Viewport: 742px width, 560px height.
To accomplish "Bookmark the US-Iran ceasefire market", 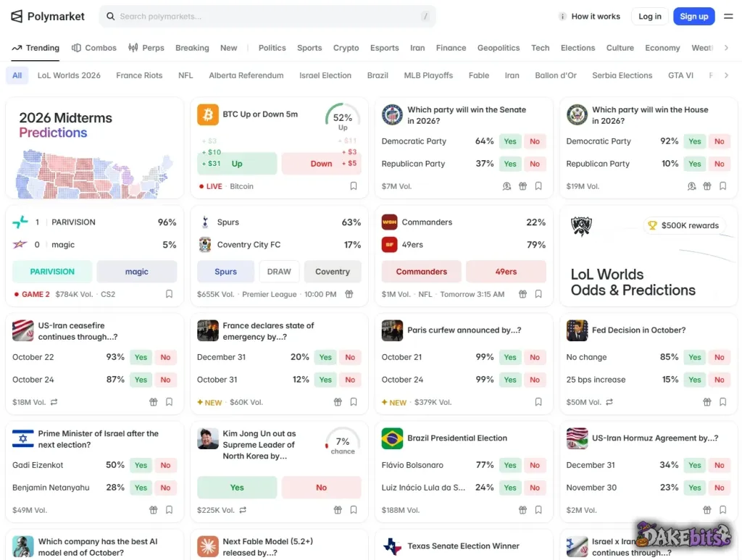I will pyautogui.click(x=169, y=401).
